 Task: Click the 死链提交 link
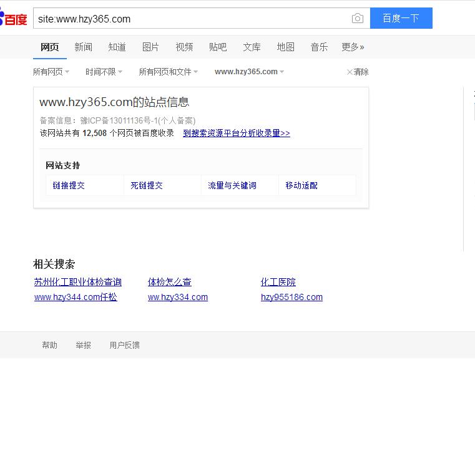[147, 185]
